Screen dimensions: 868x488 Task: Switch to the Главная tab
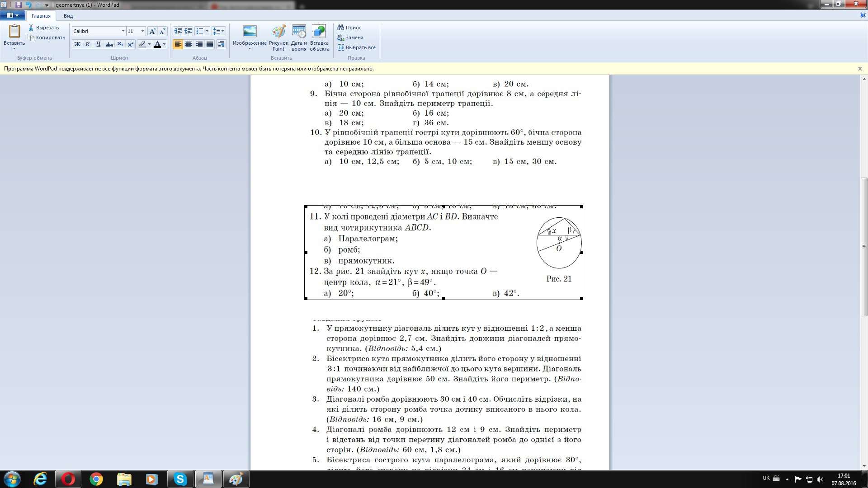(41, 16)
